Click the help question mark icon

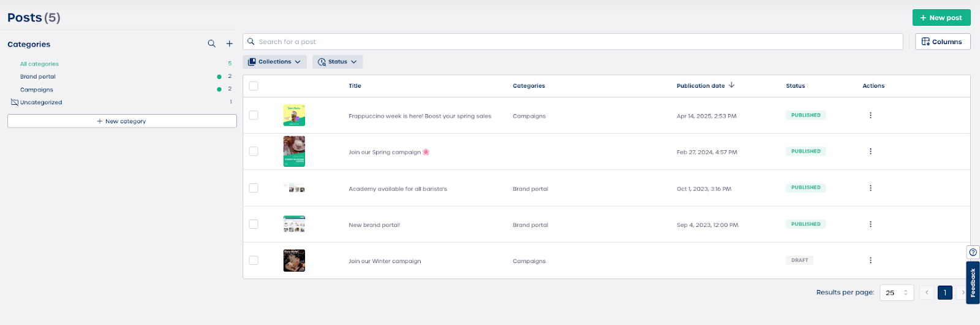973,252
